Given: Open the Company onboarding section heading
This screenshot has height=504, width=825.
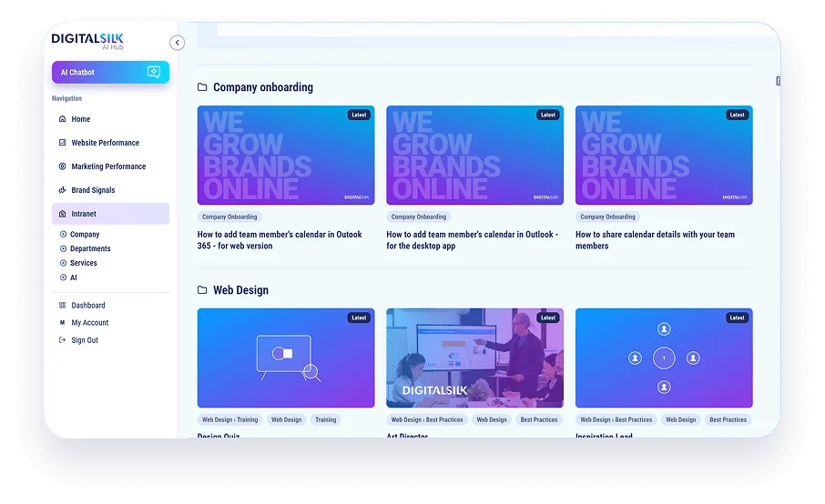Looking at the screenshot, I should tap(263, 87).
